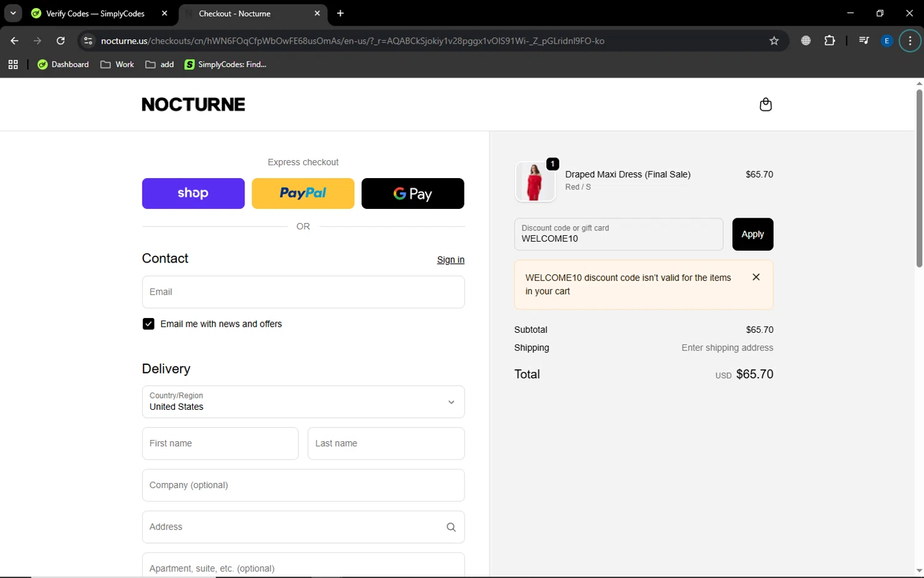Click the globe extension icon in toolbar
This screenshot has width=924, height=578.
[806, 41]
